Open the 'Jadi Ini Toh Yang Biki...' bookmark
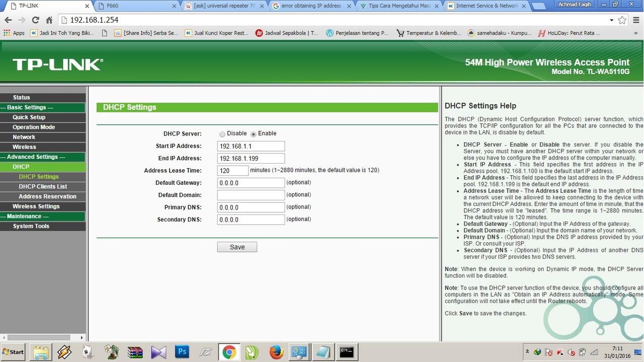Image resolution: width=644 pixels, height=362 pixels. point(62,33)
